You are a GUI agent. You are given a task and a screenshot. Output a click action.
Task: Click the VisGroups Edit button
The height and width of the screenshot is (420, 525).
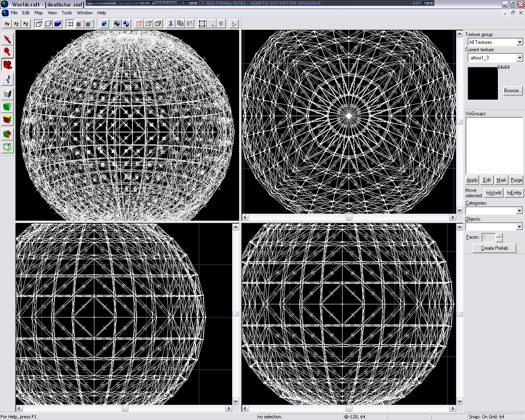pos(487,180)
